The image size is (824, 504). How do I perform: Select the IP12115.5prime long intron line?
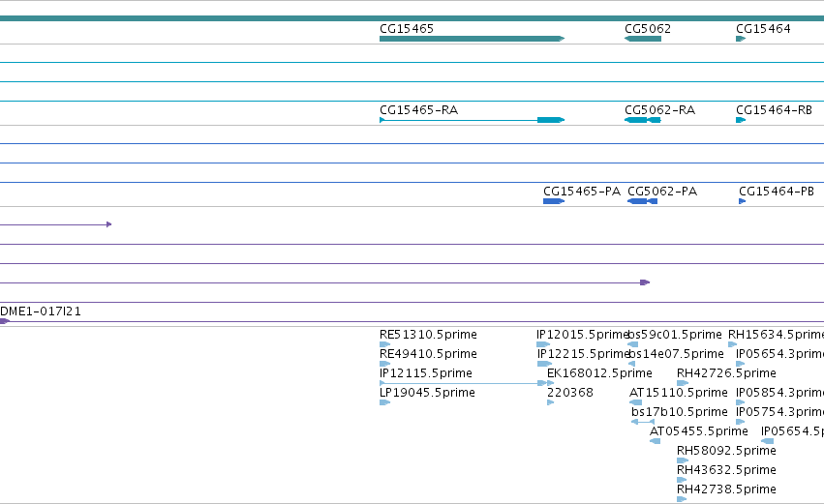[461, 383]
